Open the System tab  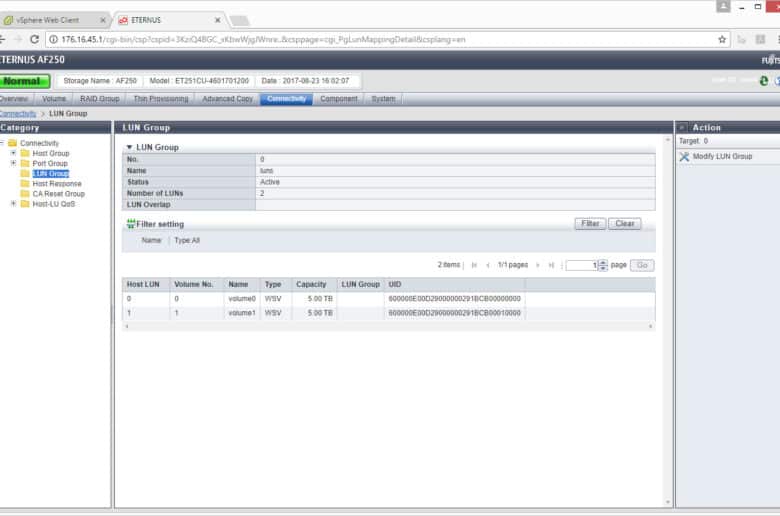[x=383, y=99]
